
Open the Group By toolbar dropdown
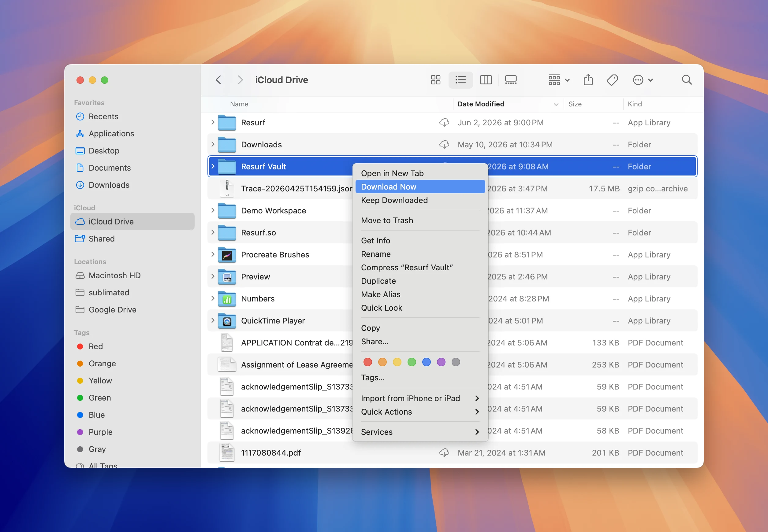pyautogui.click(x=559, y=80)
